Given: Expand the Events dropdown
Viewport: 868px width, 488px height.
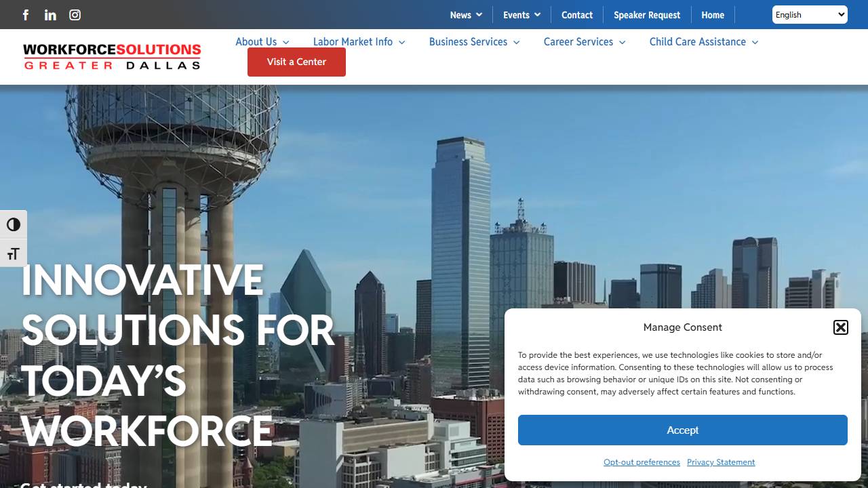Looking at the screenshot, I should [x=521, y=14].
